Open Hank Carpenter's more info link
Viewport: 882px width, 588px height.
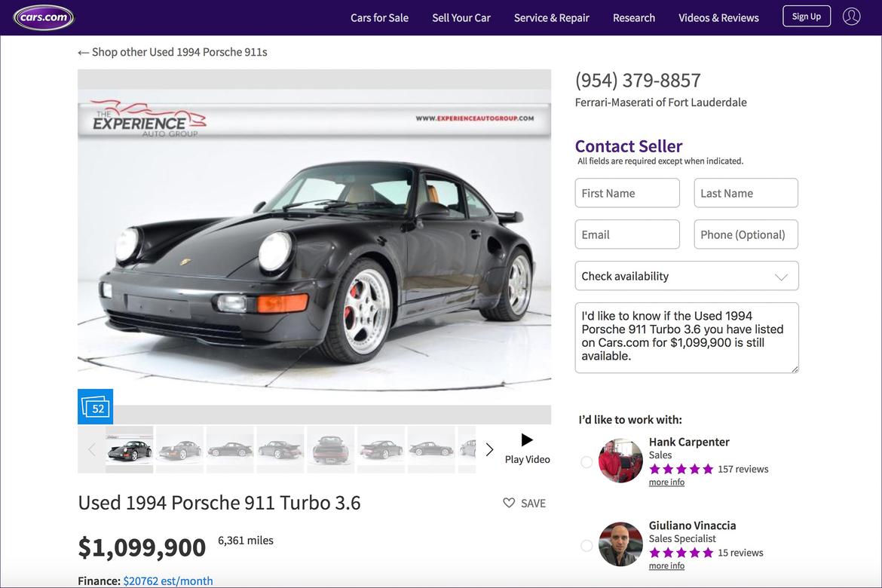(x=666, y=482)
